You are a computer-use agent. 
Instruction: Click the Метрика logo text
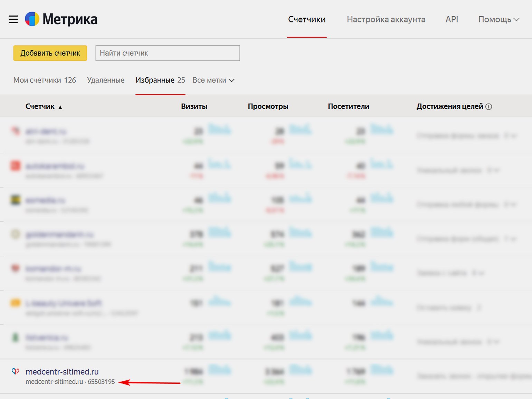70,19
